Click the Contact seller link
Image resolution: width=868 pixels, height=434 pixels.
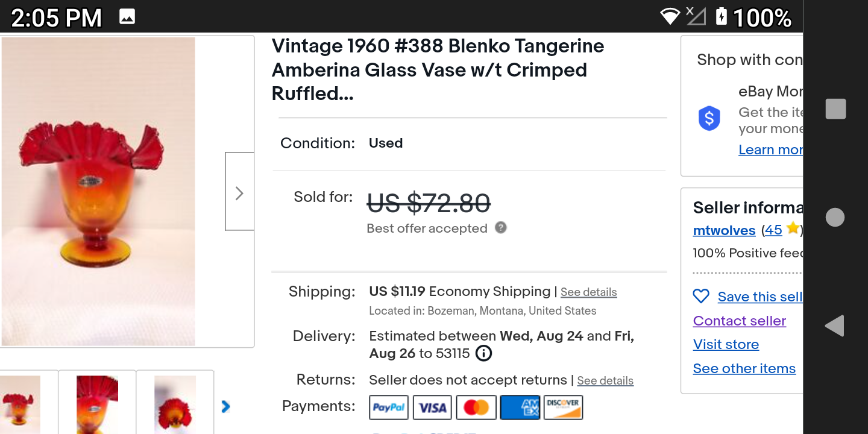tap(740, 321)
